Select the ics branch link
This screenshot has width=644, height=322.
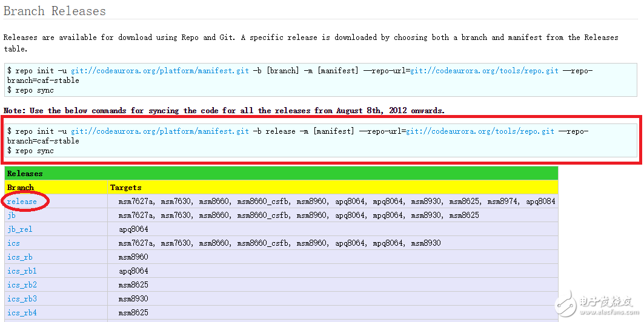[x=13, y=243]
